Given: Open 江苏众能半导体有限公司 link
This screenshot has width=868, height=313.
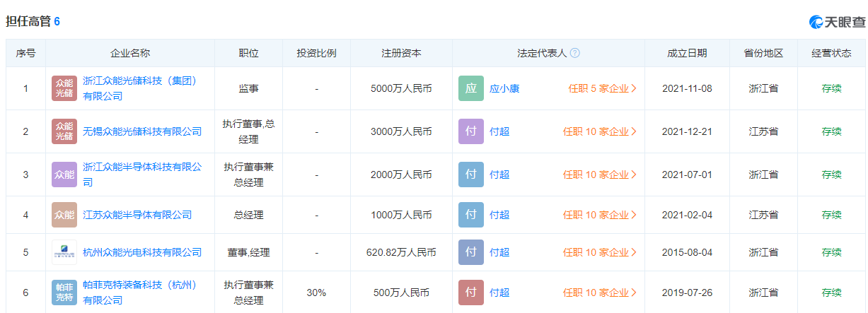Looking at the screenshot, I should pos(137,215).
